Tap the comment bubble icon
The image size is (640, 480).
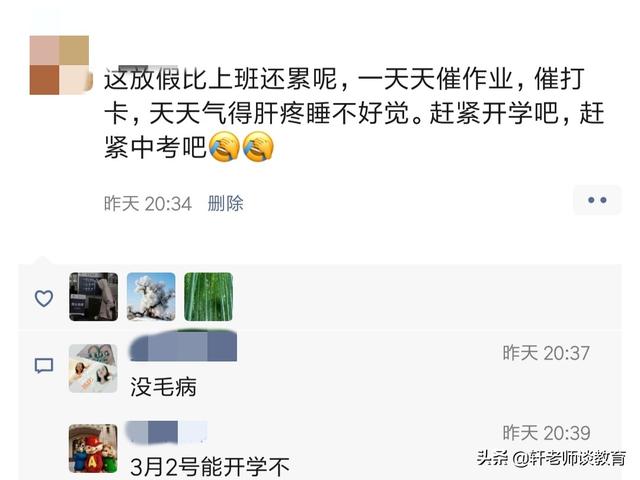[44, 366]
